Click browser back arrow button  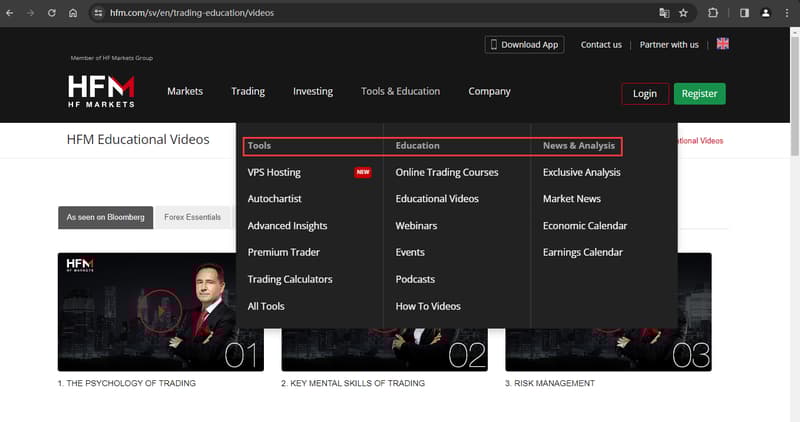click(11, 13)
